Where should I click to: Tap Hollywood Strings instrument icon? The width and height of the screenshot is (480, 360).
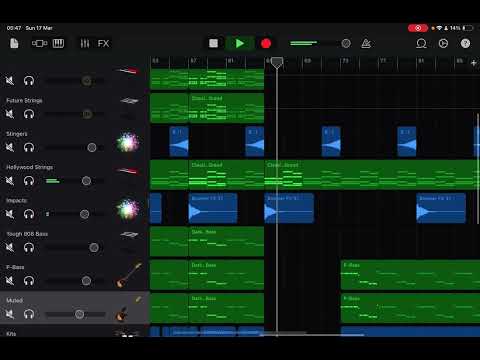tap(128, 171)
